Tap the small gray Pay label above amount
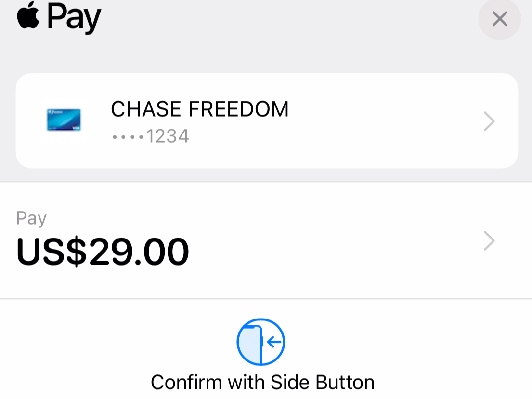Viewport: 532px width, 399px height. pos(31,218)
